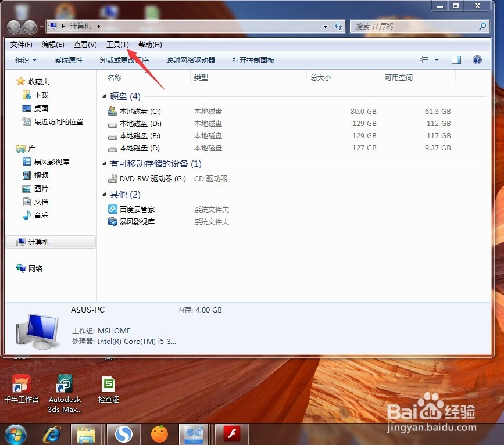
Task: Open the view options dropdown arrow
Action: coord(437,60)
